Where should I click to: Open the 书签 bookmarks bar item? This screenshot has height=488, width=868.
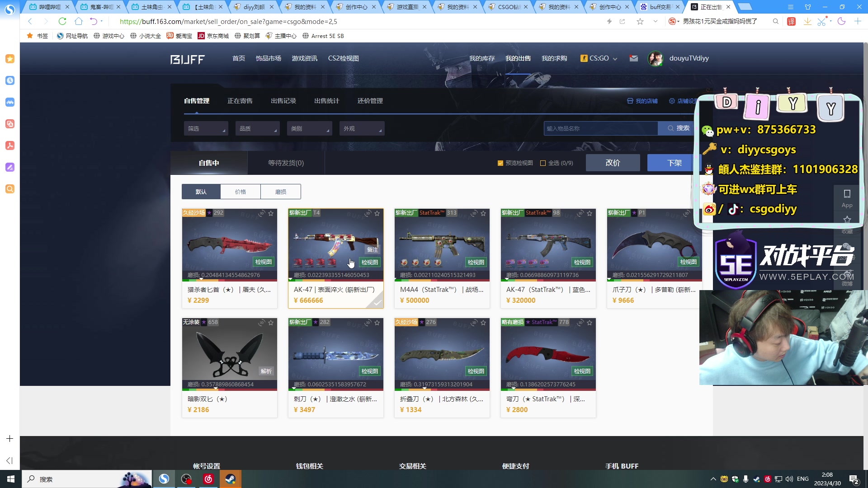coord(38,36)
